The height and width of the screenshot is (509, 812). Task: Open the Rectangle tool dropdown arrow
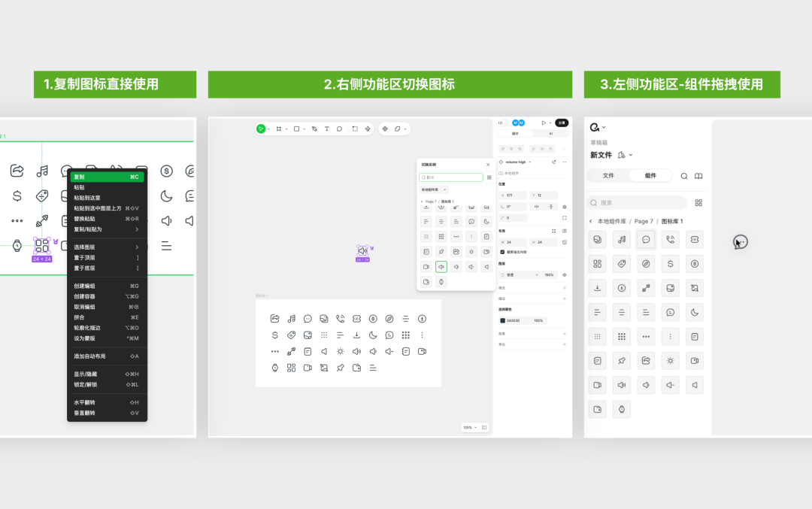pos(304,129)
